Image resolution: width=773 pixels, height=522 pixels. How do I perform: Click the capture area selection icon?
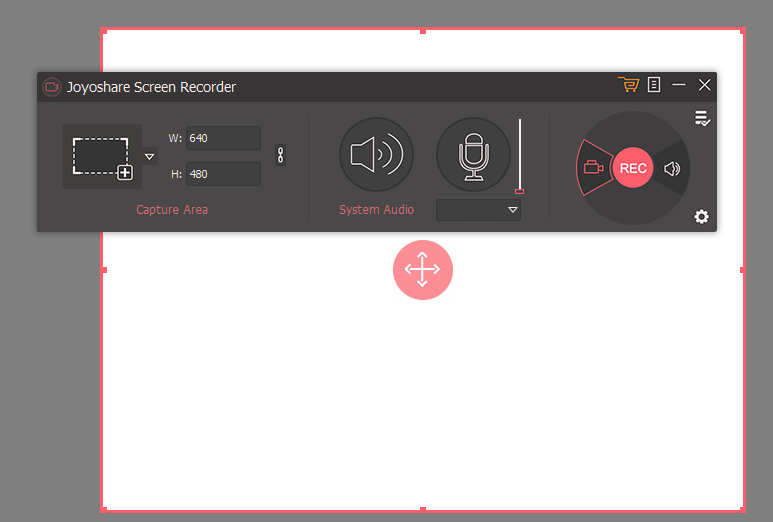102,157
